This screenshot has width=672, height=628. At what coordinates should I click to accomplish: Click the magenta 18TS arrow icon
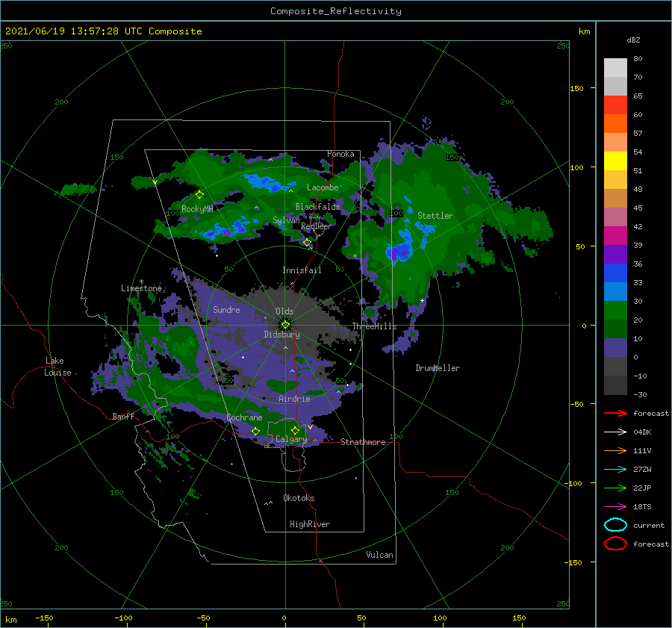(615, 507)
